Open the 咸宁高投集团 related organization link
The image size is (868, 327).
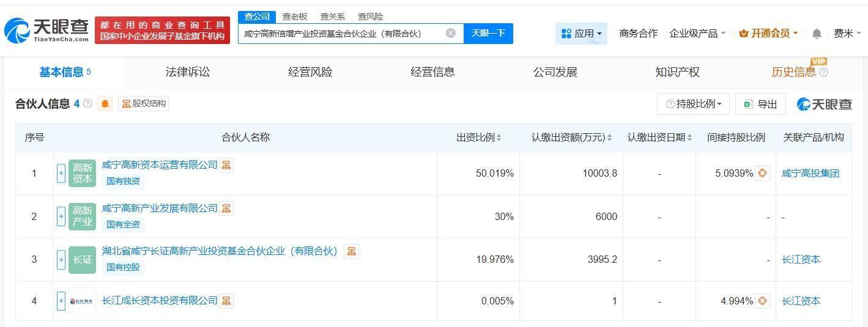click(811, 173)
